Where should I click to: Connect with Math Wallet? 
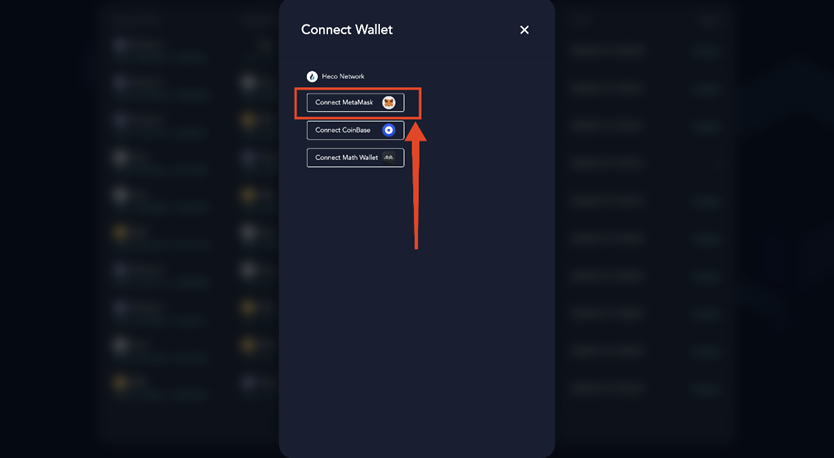355,158
